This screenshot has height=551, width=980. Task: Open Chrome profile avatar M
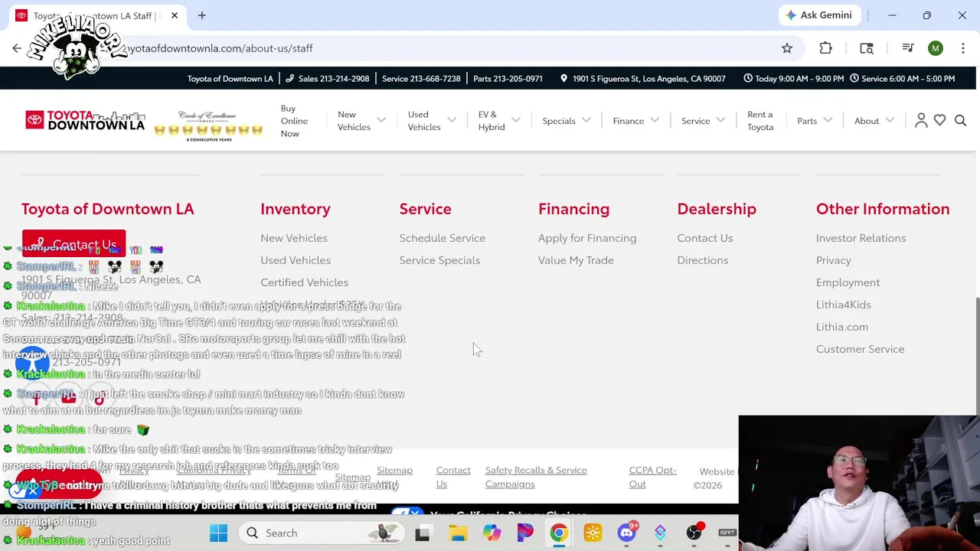[x=936, y=48]
